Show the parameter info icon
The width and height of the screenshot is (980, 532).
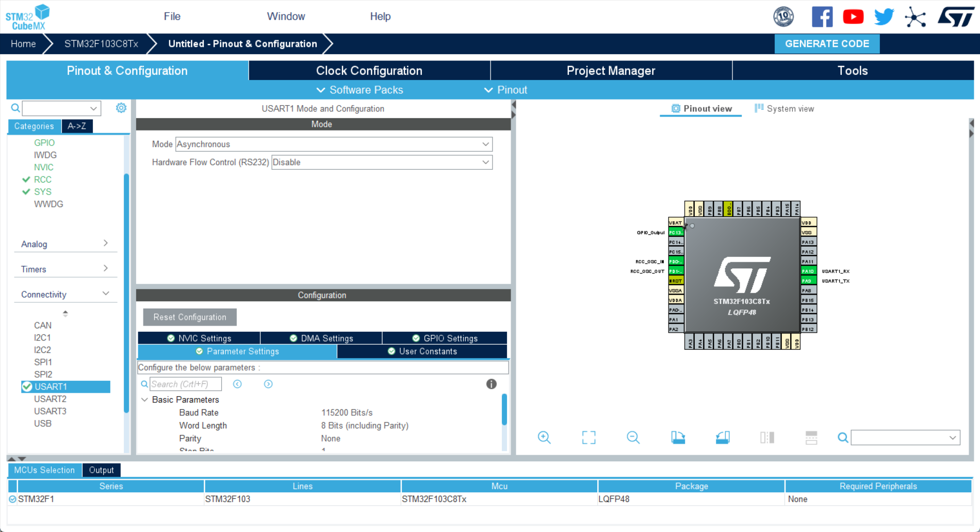[491, 384]
